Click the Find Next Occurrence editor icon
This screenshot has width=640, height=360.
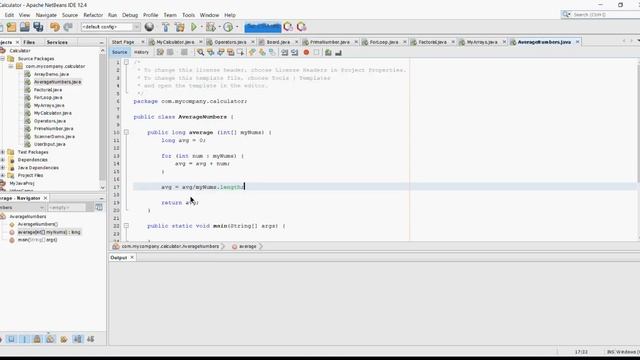(220, 52)
